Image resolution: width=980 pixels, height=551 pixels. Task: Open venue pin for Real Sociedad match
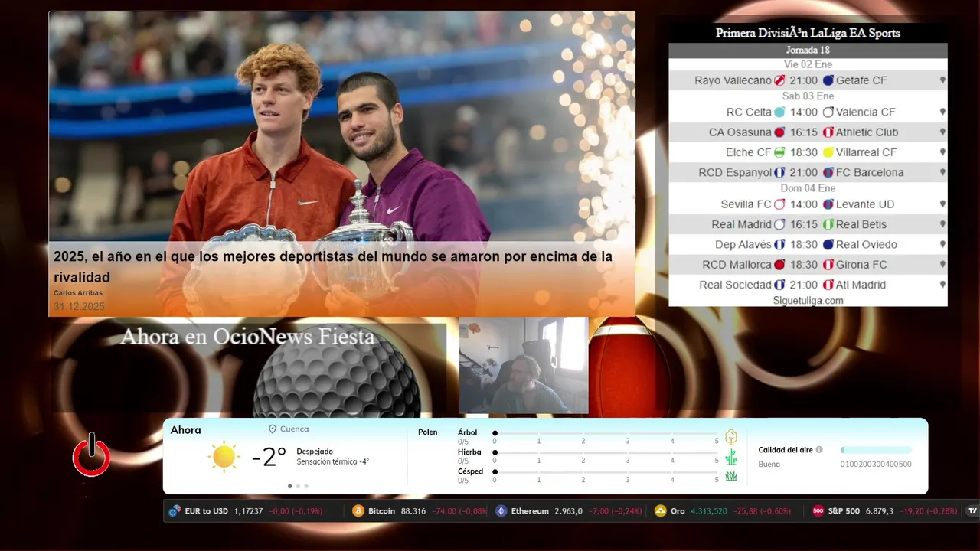[942, 285]
